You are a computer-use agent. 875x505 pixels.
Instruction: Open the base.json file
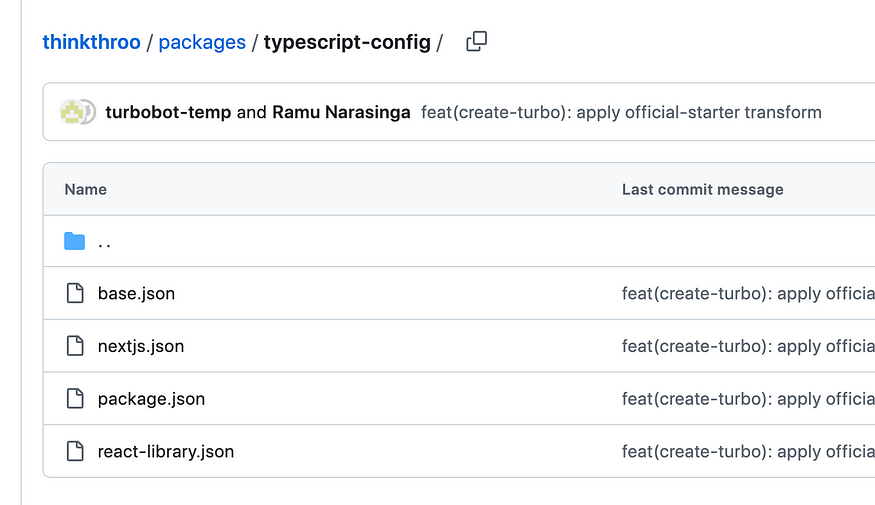(x=136, y=294)
